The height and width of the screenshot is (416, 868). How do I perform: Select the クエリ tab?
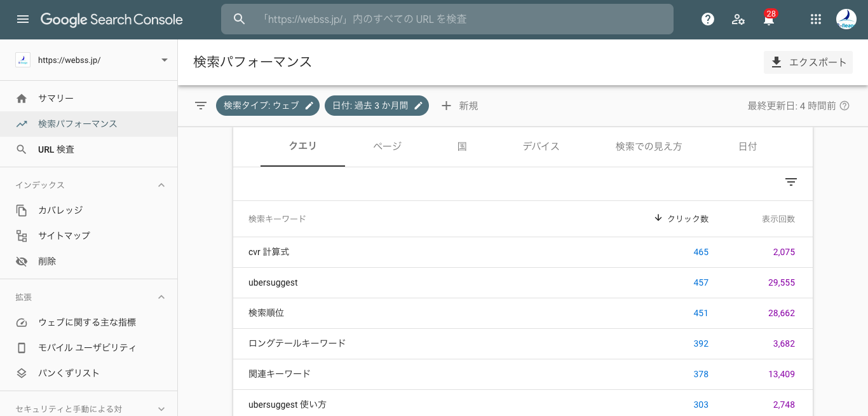coord(302,146)
